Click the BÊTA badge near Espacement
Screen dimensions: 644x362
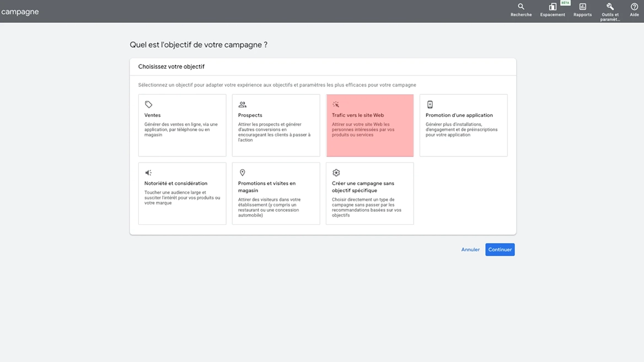point(566,2)
